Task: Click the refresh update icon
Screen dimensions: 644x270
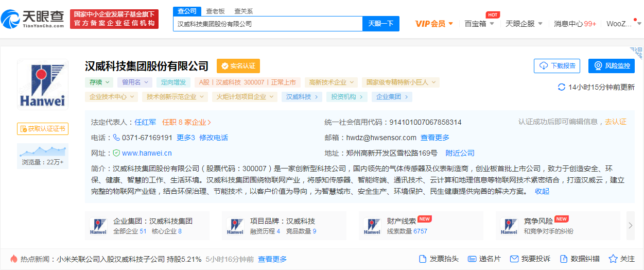Action: coord(562,87)
